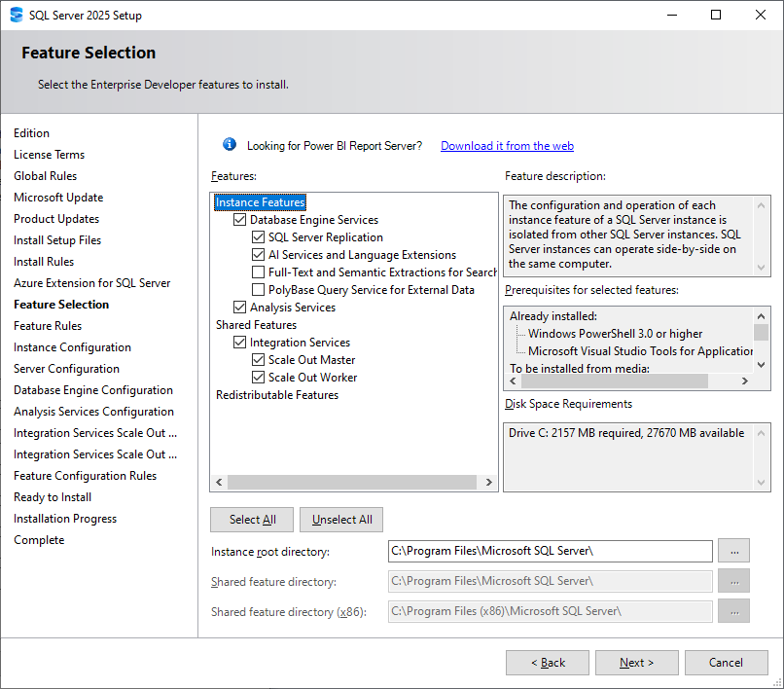
Task: Select the Shared Features tree node
Action: [x=256, y=325]
